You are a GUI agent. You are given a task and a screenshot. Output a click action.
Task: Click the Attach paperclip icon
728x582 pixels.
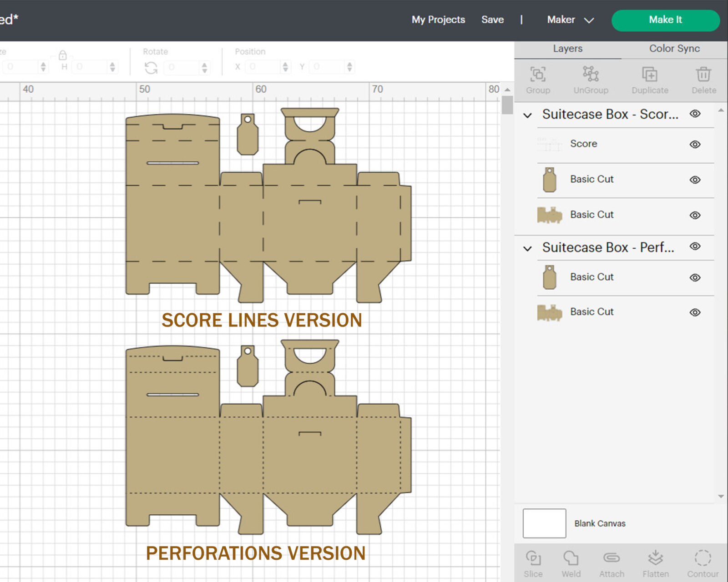[612, 558]
